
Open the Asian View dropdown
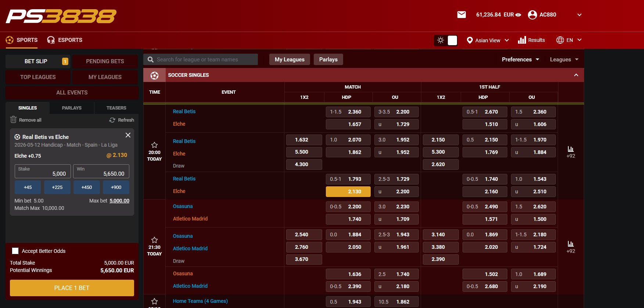(x=488, y=40)
